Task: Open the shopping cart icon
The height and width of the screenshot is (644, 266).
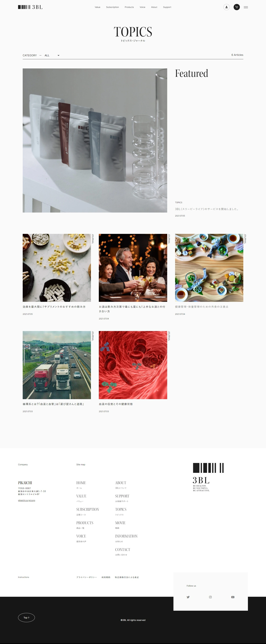Action: [x=236, y=7]
